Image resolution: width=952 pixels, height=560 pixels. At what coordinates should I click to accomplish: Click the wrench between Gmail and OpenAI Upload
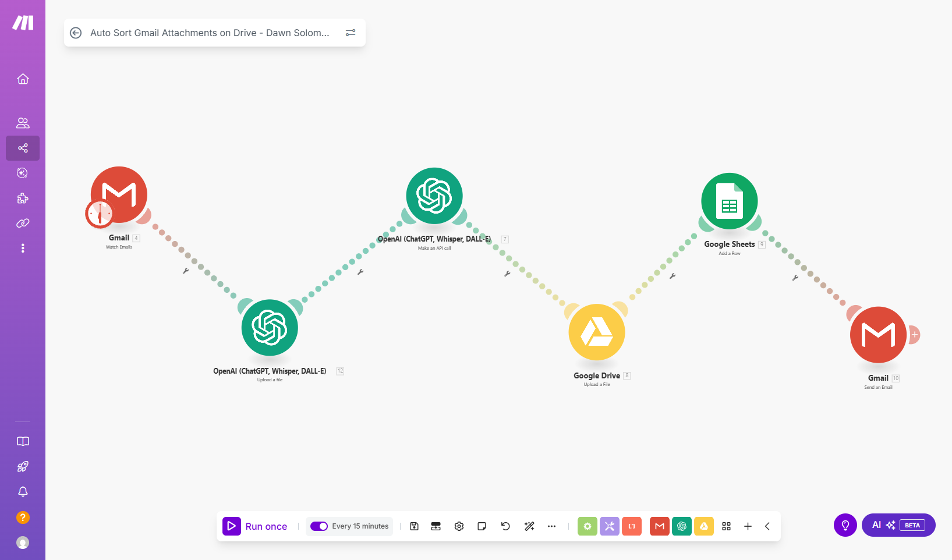pos(186,271)
